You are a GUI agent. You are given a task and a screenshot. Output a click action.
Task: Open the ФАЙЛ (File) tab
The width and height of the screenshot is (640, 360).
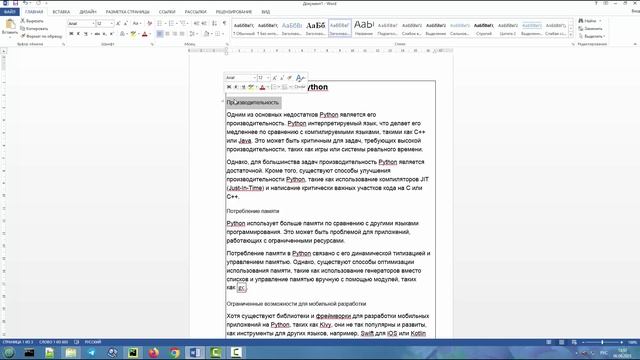click(x=10, y=12)
